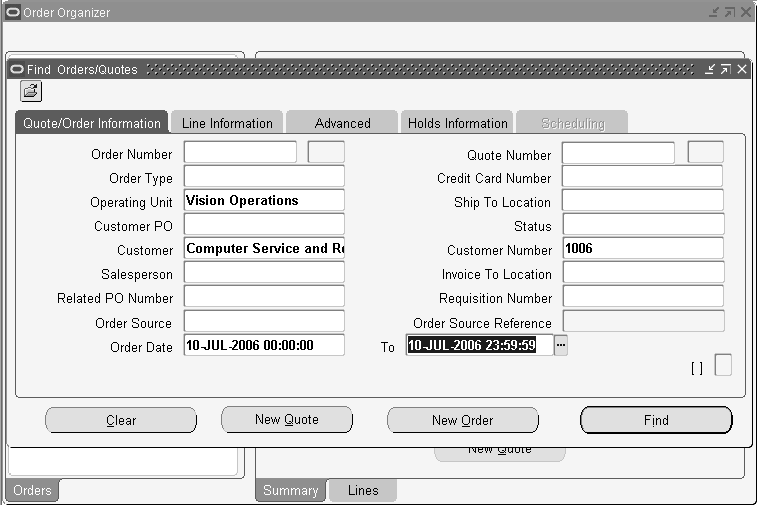Click the small version box next to Order Number
The image size is (757, 505).
coord(326,152)
